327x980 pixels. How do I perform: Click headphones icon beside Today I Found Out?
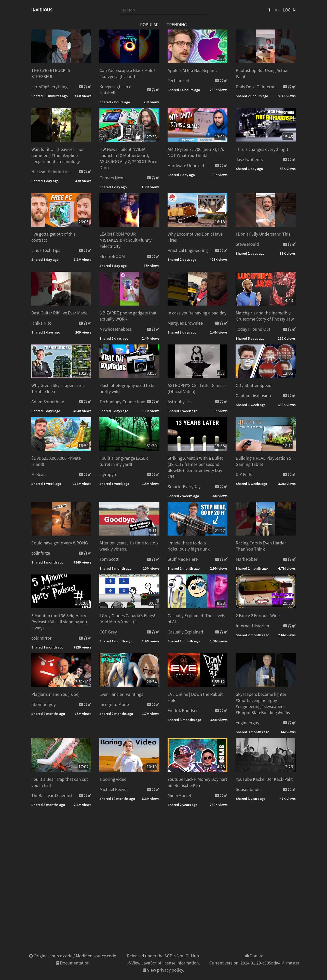pyautogui.click(x=290, y=329)
